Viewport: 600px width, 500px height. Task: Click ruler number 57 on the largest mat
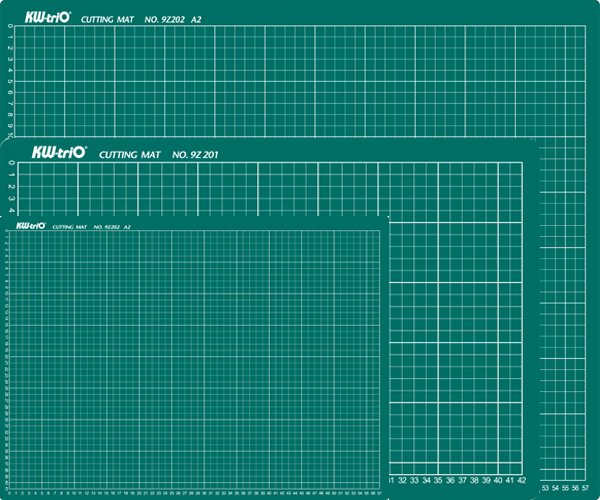tap(584, 488)
